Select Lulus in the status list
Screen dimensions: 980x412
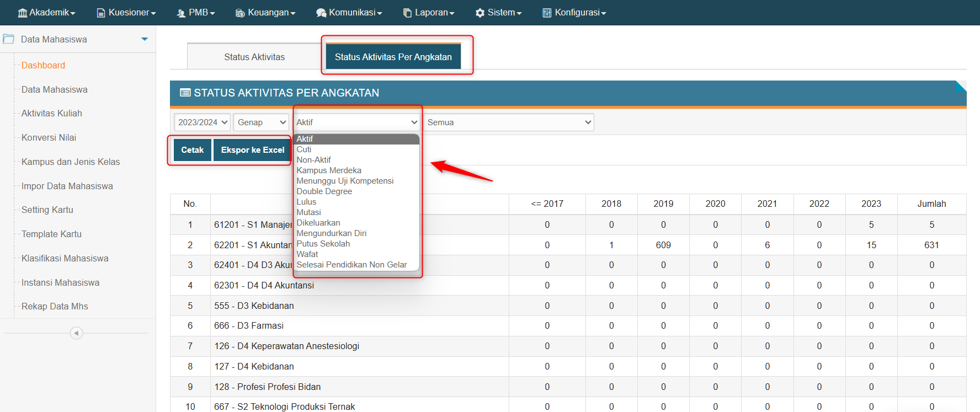click(306, 202)
